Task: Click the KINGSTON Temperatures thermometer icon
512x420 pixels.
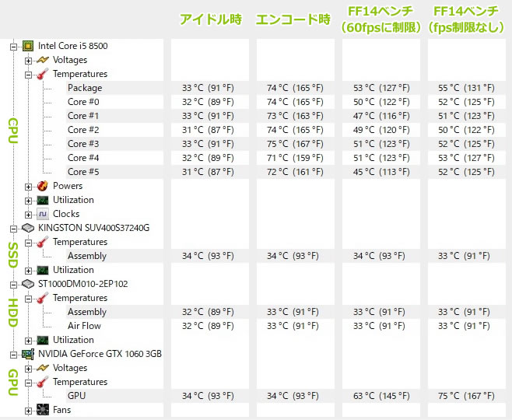Action: pos(43,242)
